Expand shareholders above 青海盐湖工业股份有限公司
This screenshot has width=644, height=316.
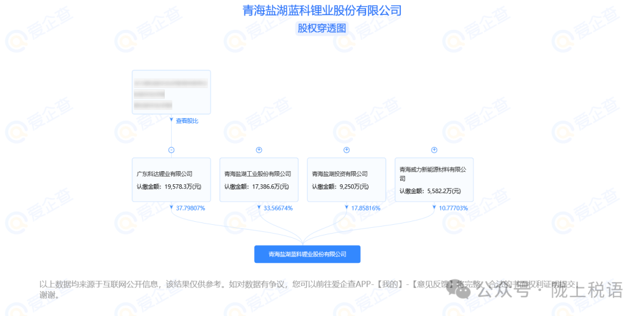point(259,150)
